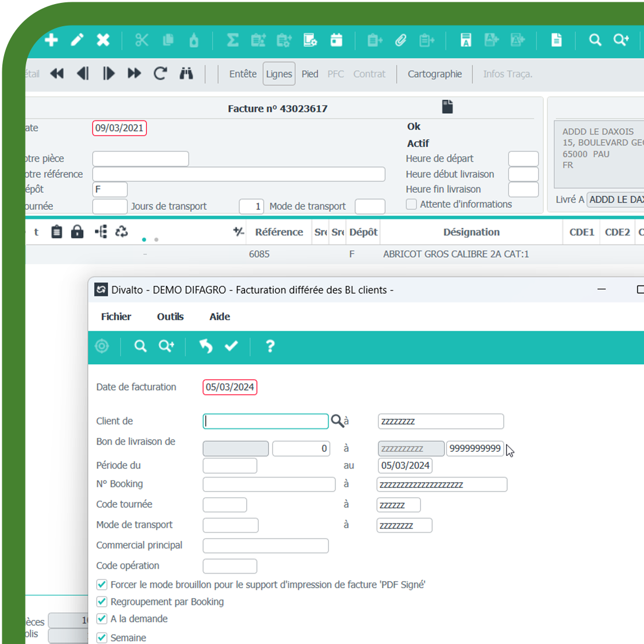
Task: Open the question mark help icon
Action: coord(270,346)
